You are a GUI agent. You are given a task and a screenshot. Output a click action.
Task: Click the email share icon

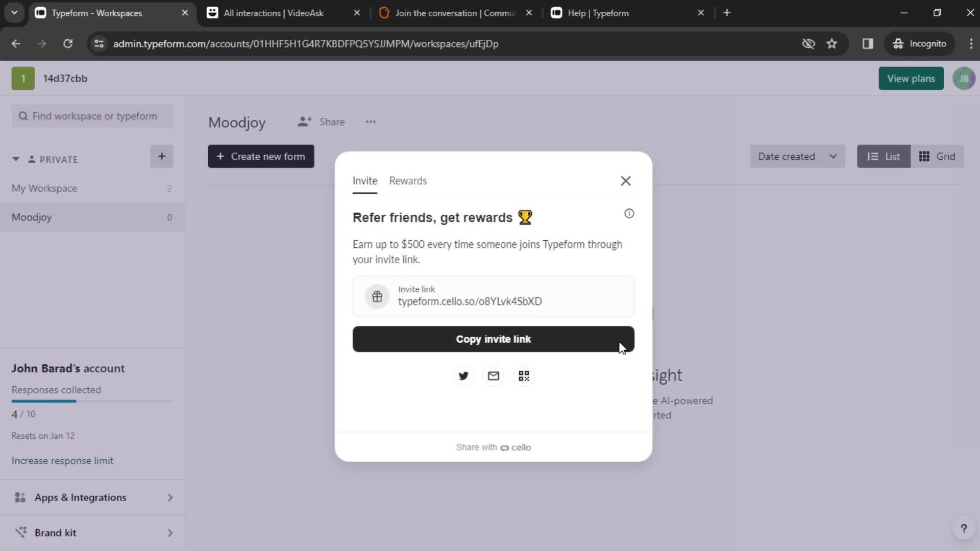[493, 375]
